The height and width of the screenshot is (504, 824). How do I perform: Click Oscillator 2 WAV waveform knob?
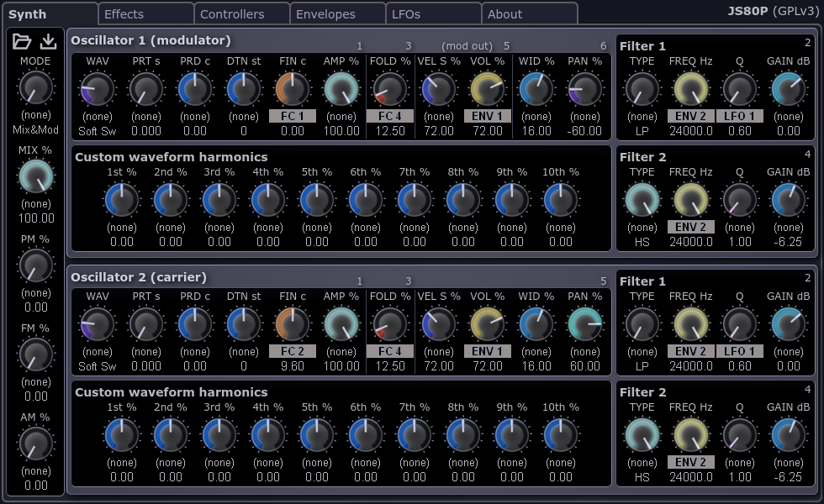click(98, 324)
